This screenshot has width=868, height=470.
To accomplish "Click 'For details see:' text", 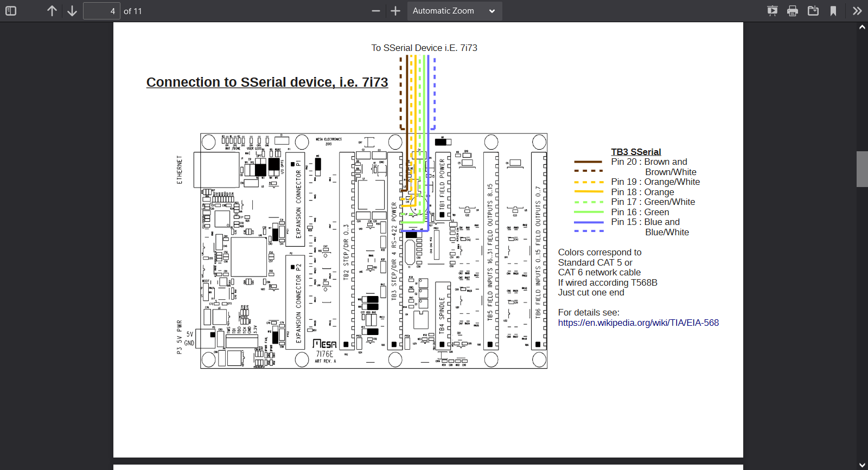I will click(x=589, y=312).
